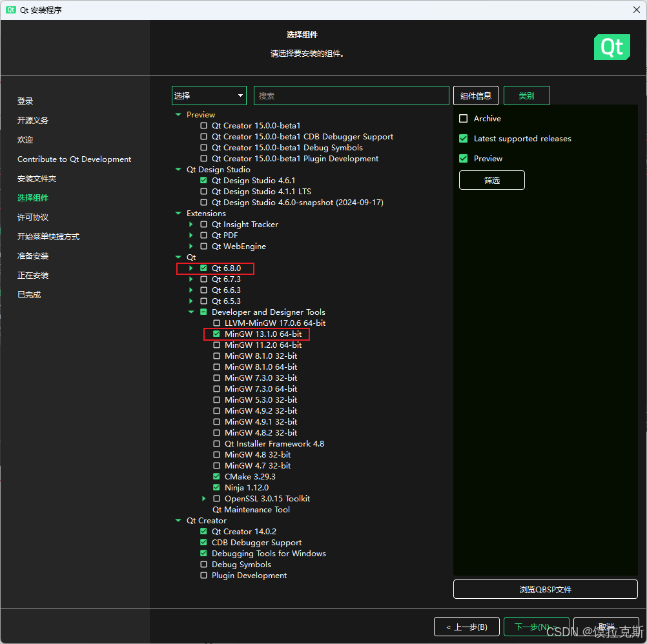Uncheck CDB Debugger Support under Qt Creator
Image resolution: width=647 pixels, height=644 pixels.
click(x=203, y=542)
